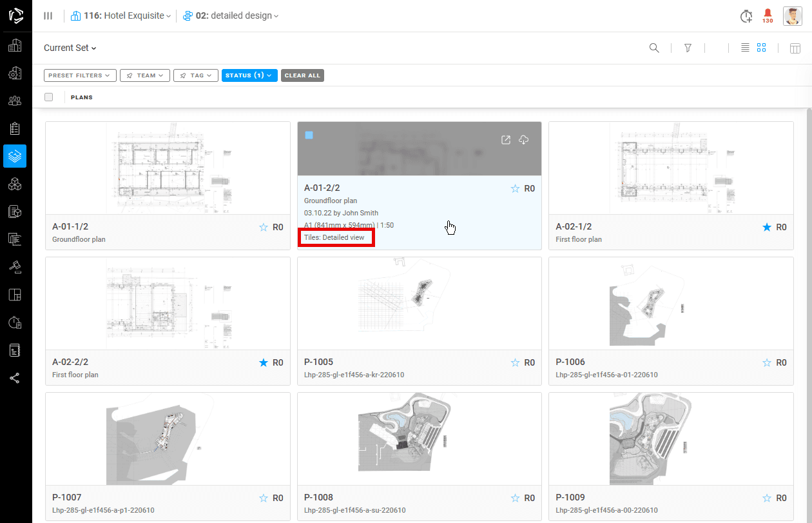This screenshot has height=523, width=812.
Task: Open the buildings icon in left sidebar
Action: pos(15,45)
